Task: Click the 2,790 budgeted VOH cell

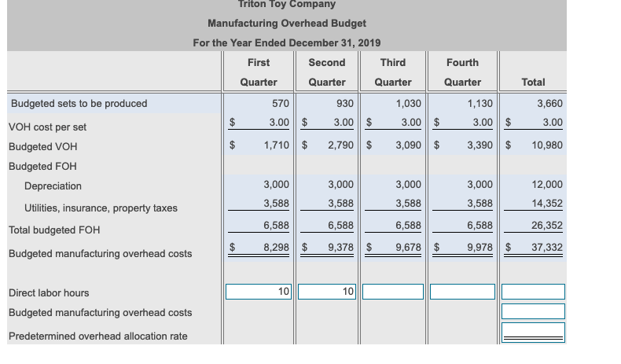Action: (x=340, y=145)
